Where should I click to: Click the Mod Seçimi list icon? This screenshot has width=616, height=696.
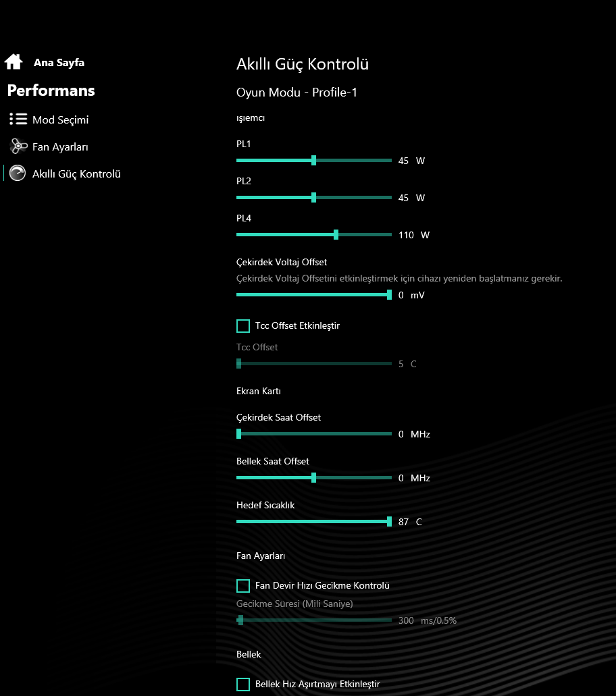point(18,119)
